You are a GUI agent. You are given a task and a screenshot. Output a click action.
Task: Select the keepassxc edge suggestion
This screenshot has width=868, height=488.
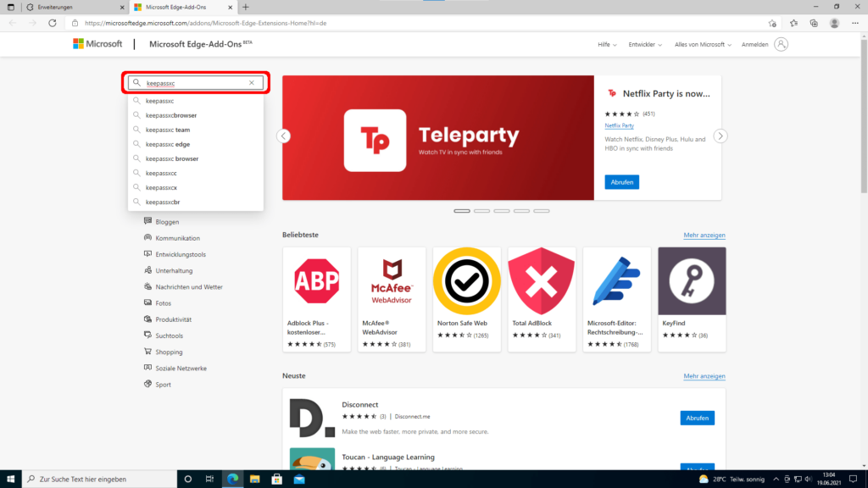pyautogui.click(x=196, y=144)
